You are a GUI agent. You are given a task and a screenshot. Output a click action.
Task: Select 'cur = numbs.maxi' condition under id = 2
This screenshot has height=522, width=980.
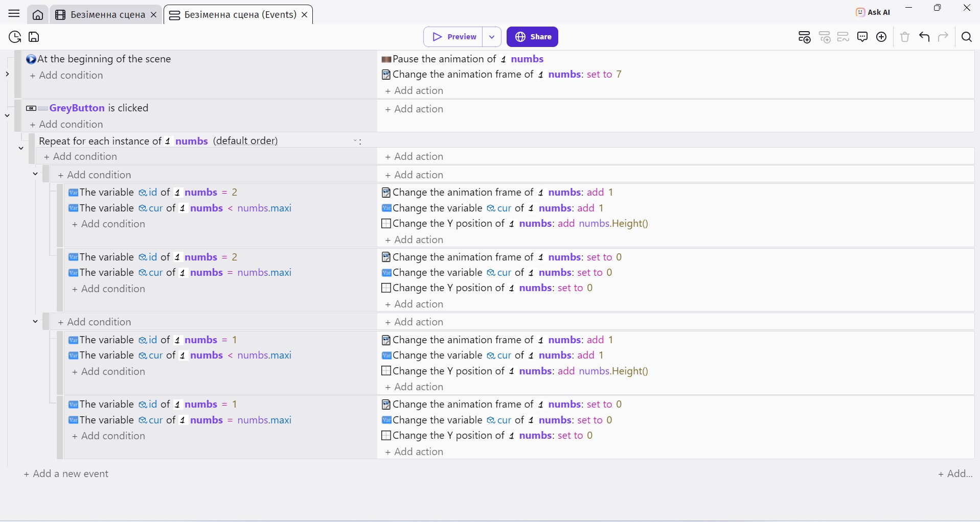point(180,273)
